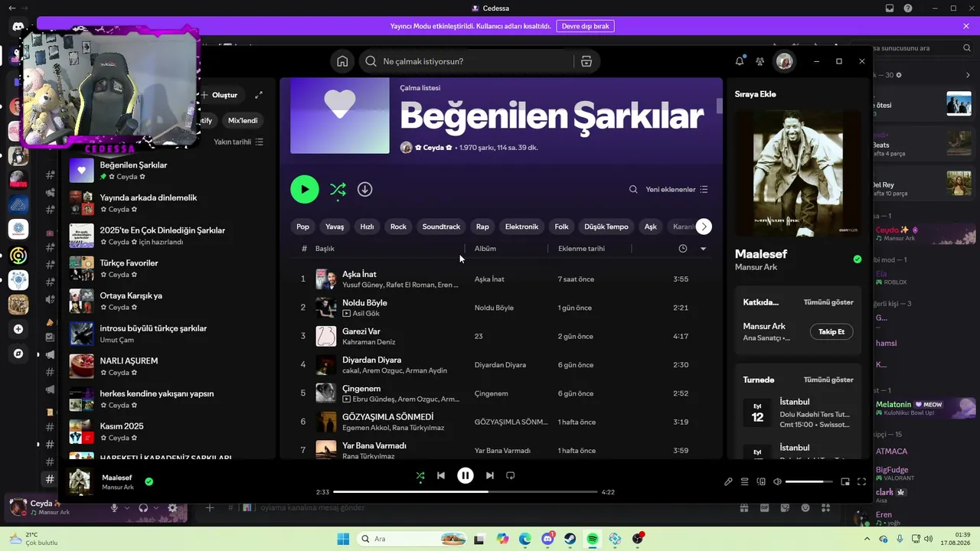
Task: Open Friend Activity icon
Action: pyautogui.click(x=759, y=61)
